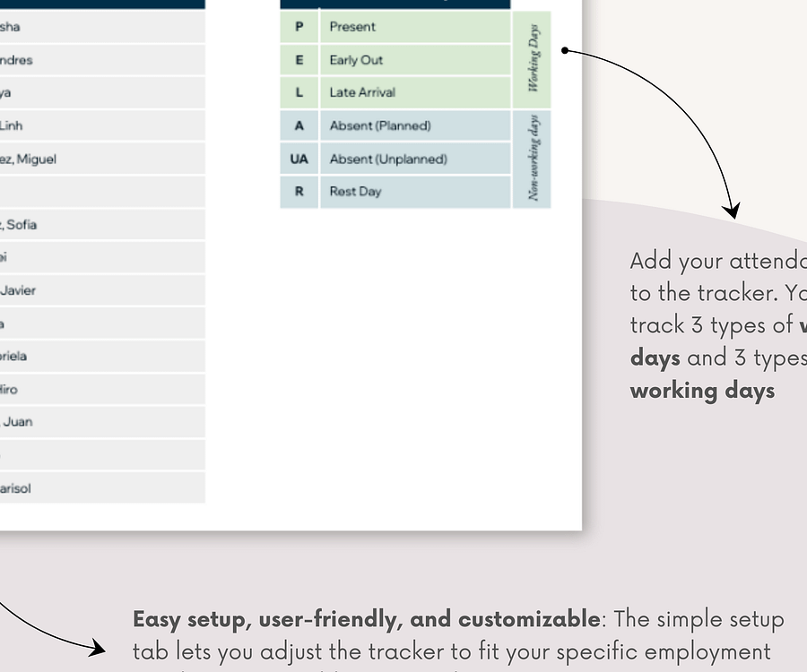Click the "Late Arrival" legend cell
807x672 pixels.
tap(415, 92)
